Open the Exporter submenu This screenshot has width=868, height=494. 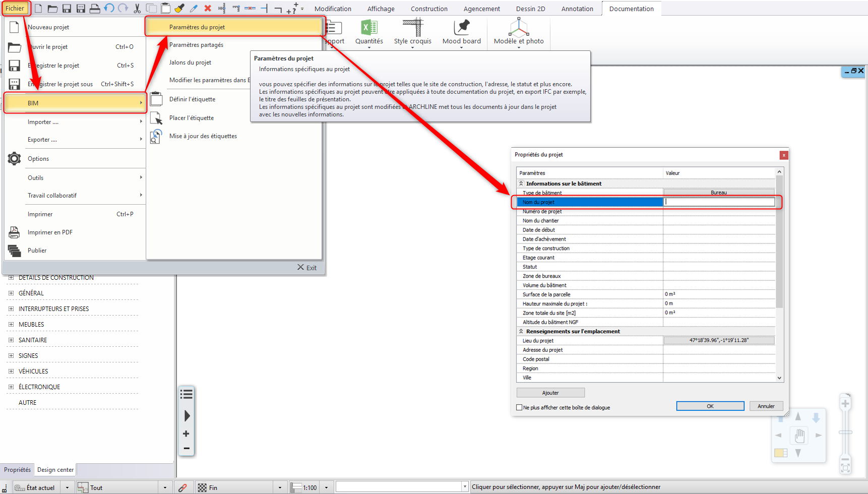(75, 140)
